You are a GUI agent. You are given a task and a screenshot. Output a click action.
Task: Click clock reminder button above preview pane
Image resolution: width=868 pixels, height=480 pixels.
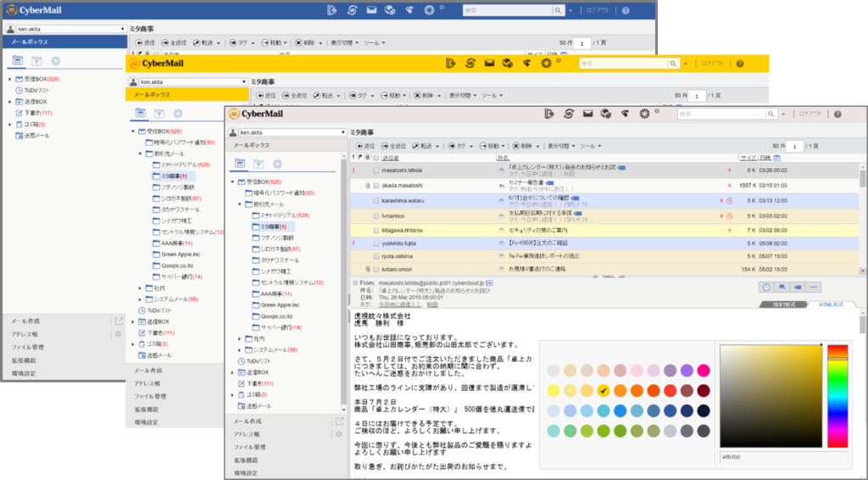(766, 287)
